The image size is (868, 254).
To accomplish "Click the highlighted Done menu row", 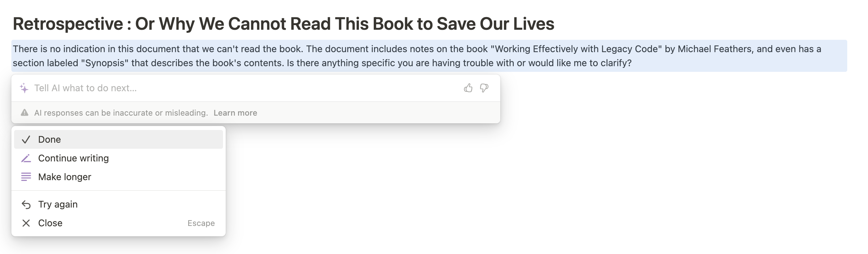I will (118, 139).
